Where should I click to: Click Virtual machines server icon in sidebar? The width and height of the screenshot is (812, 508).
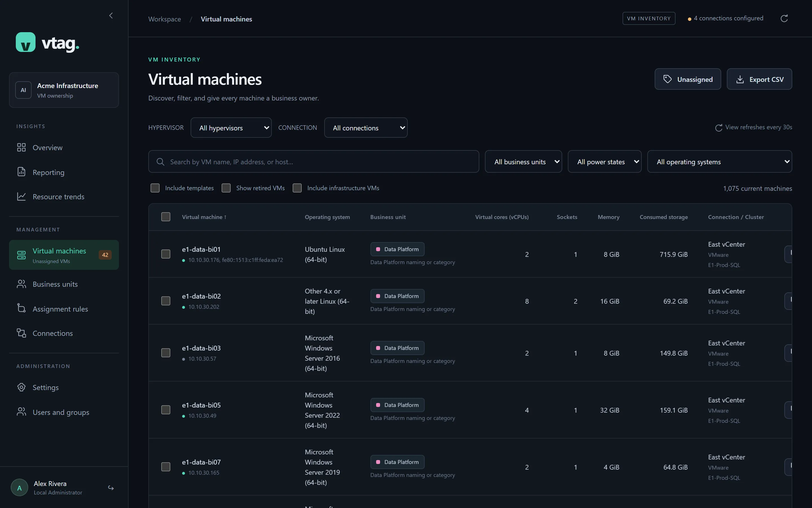[x=21, y=255]
